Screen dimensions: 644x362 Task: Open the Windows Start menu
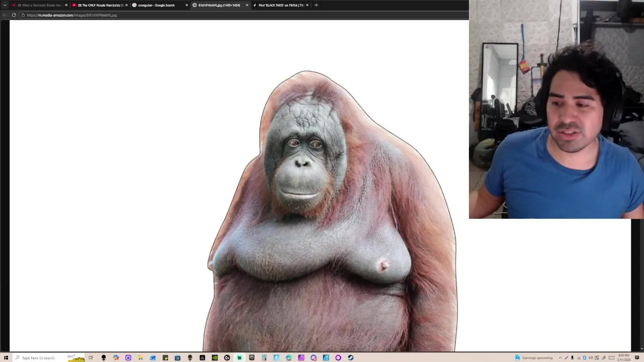[6, 357]
